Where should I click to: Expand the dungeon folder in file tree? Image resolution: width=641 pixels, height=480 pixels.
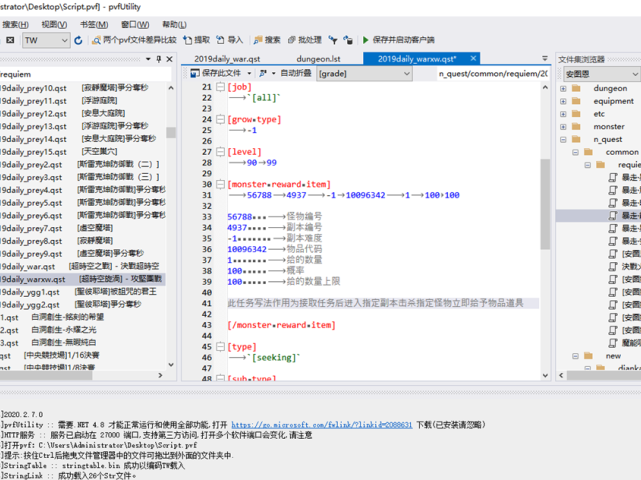tap(563, 88)
